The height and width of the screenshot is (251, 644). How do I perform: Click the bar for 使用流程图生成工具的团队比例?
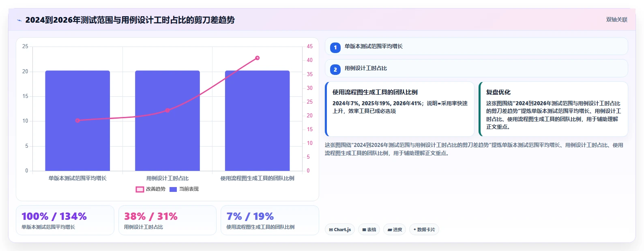pos(258,121)
